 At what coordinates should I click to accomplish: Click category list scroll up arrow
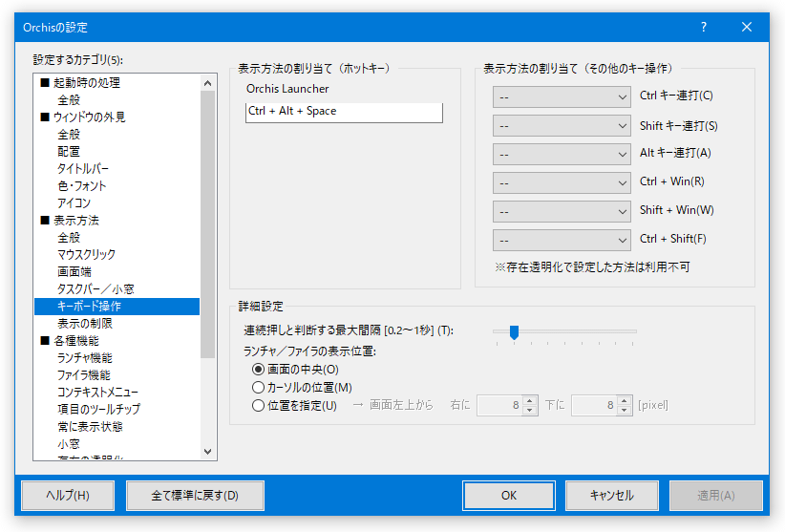click(x=208, y=83)
